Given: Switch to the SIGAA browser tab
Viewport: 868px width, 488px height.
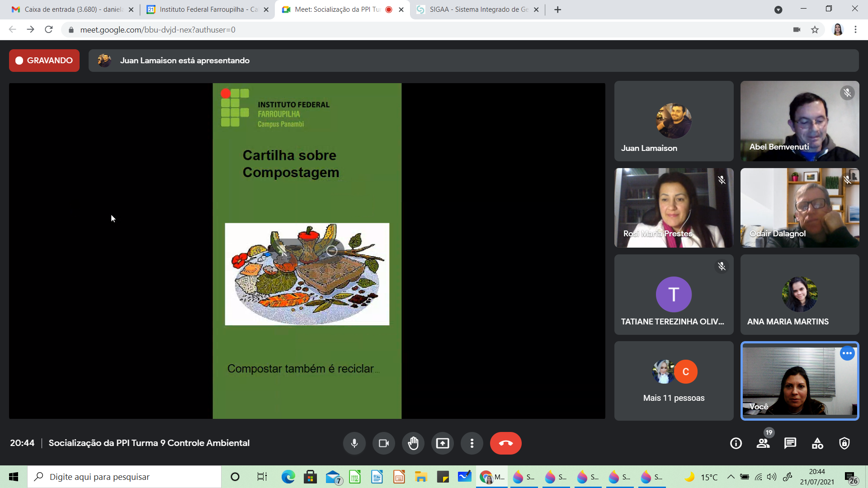Looking at the screenshot, I should (478, 9).
